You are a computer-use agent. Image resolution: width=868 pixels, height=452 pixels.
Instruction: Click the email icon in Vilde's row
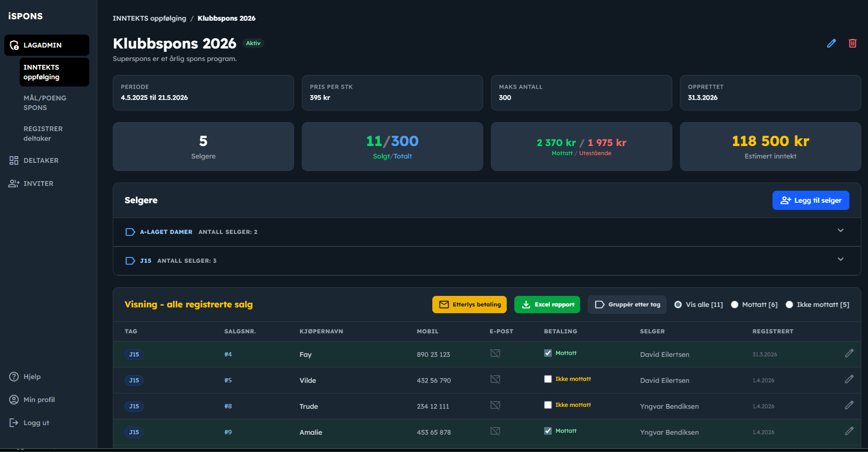point(495,379)
